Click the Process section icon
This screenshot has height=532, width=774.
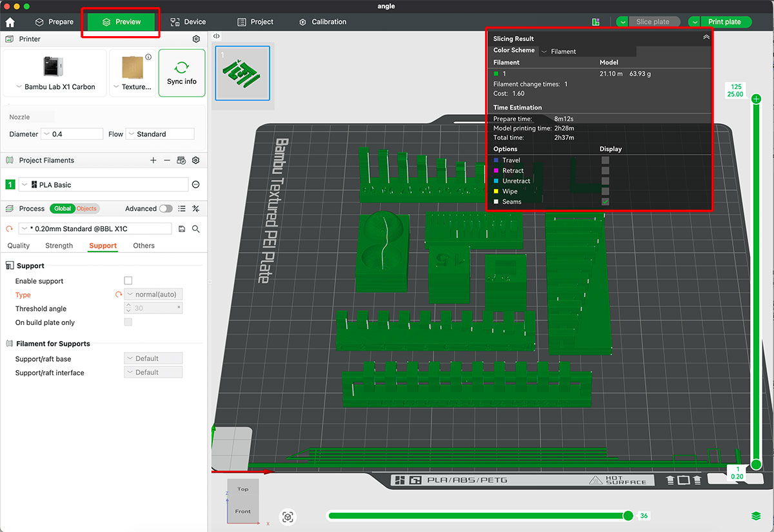click(10, 209)
